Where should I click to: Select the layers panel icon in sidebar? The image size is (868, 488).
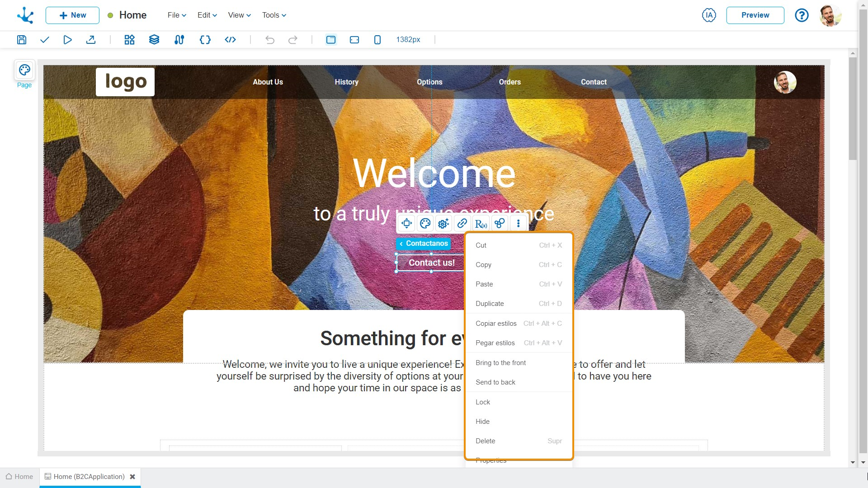[x=154, y=39]
